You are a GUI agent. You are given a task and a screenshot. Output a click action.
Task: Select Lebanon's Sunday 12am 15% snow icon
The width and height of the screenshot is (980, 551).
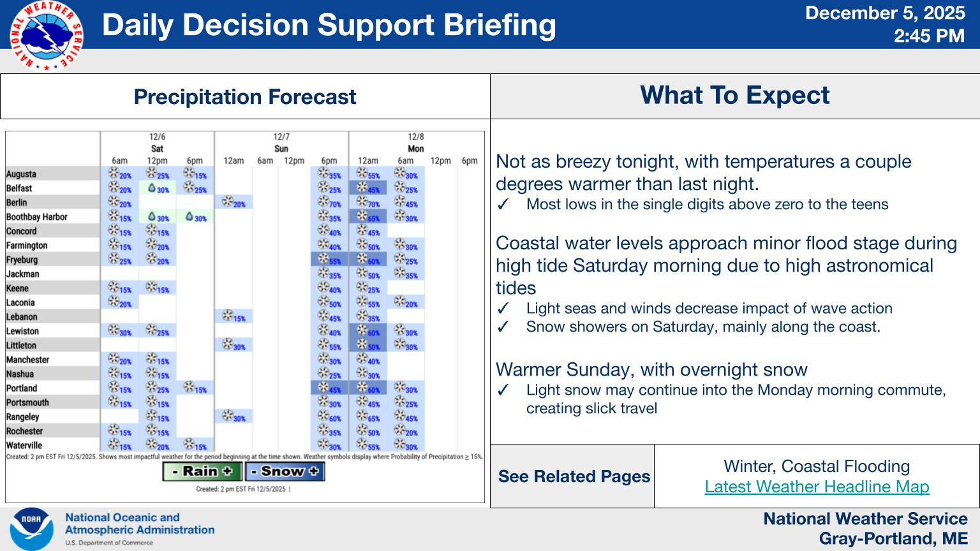228,316
